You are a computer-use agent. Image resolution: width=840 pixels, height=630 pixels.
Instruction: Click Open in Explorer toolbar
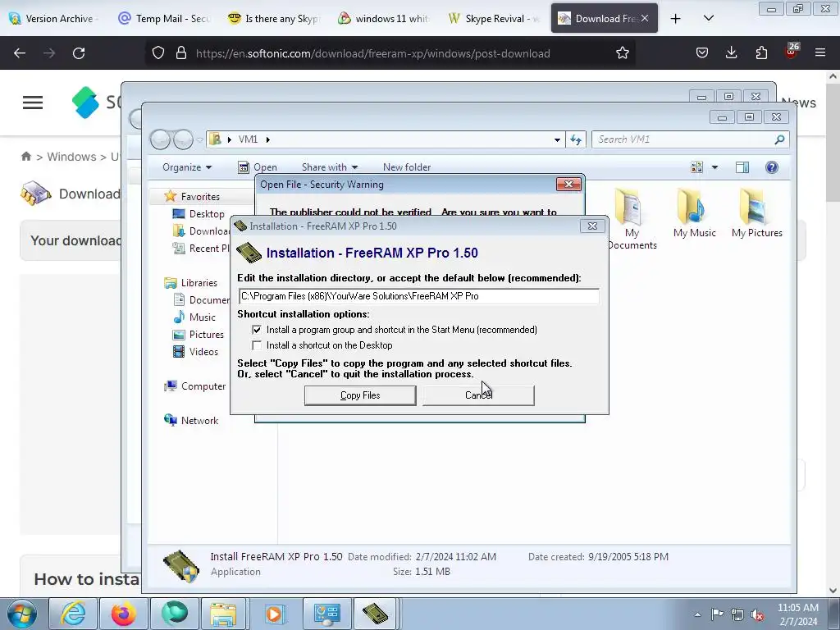[258, 167]
